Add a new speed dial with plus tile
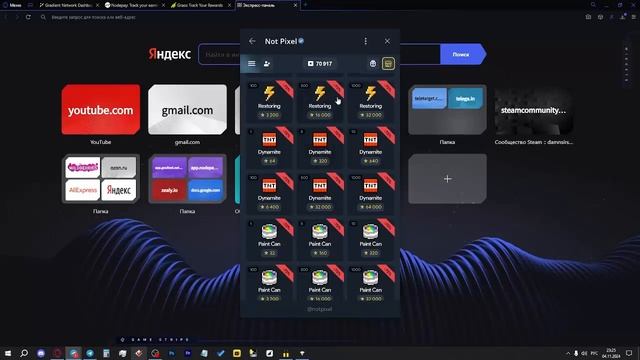 pos(447,179)
